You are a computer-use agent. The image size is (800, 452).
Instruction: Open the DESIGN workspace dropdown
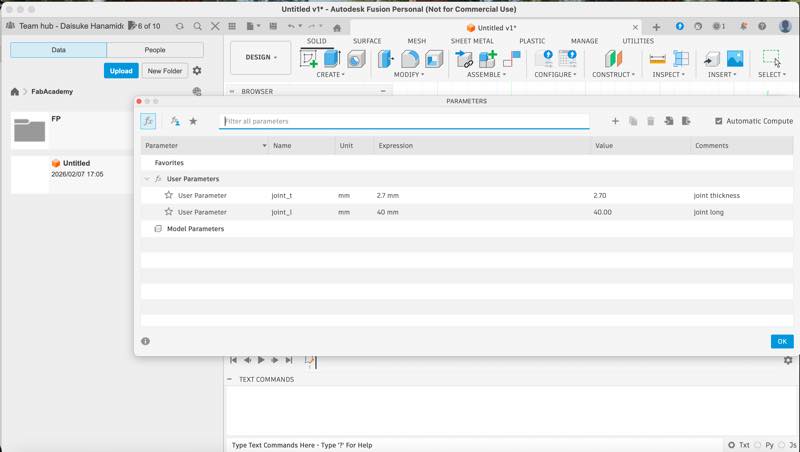tap(261, 58)
